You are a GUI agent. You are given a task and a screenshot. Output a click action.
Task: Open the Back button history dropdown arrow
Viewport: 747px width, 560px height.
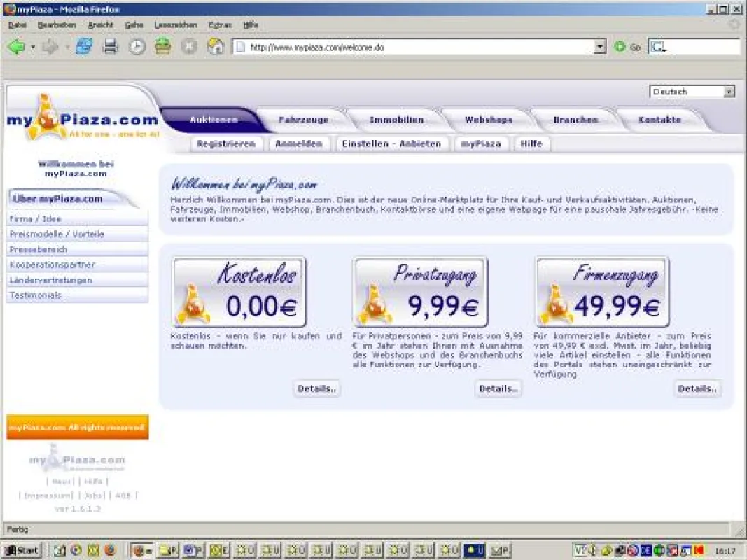tap(32, 47)
